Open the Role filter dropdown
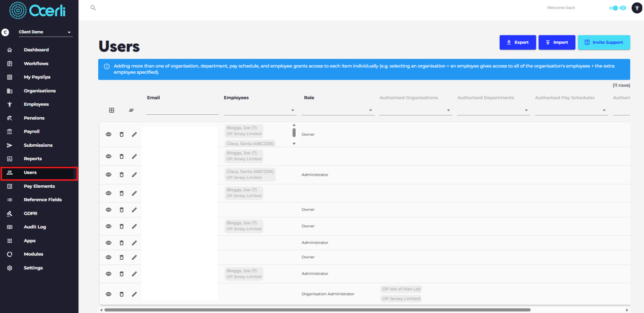The width and height of the screenshot is (644, 313). 338,110
